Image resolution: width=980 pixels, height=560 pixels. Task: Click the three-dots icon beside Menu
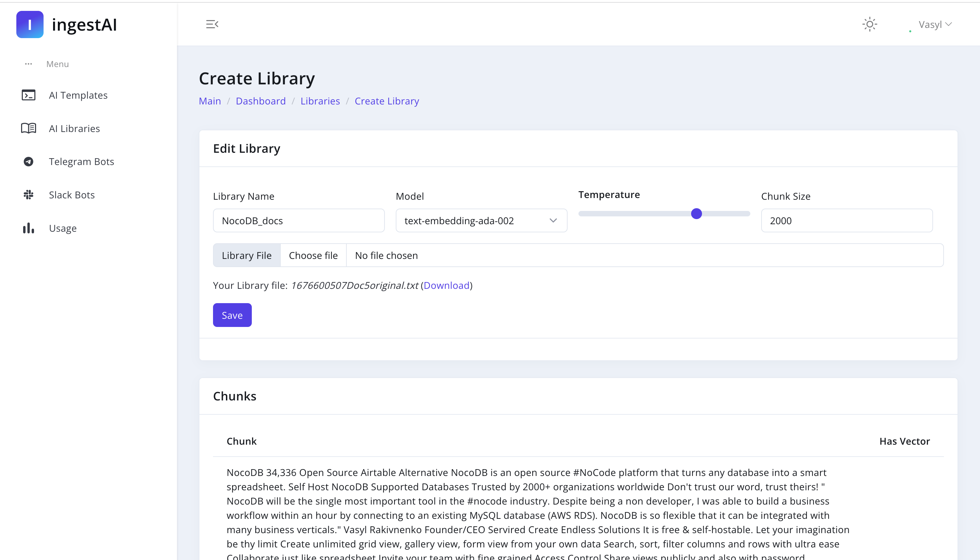(x=29, y=64)
